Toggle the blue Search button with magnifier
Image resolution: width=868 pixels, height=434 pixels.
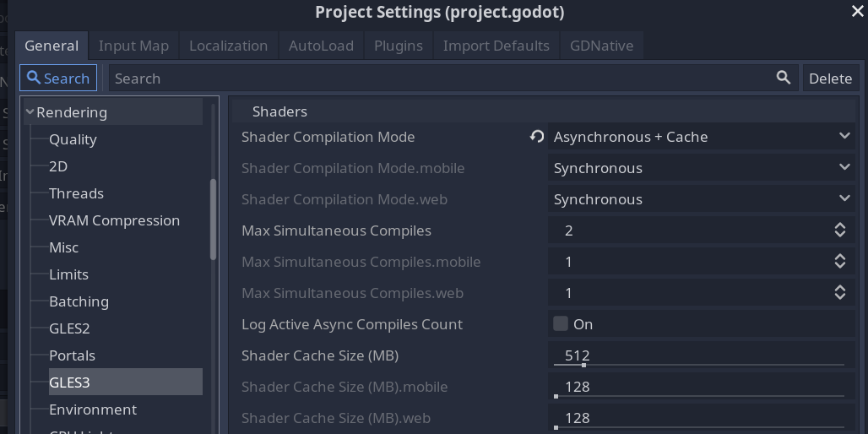tap(58, 78)
